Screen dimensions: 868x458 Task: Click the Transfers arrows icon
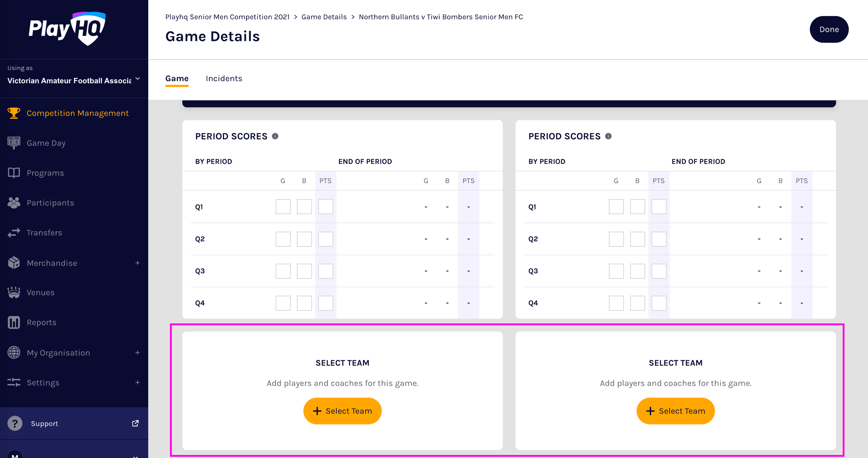click(14, 233)
